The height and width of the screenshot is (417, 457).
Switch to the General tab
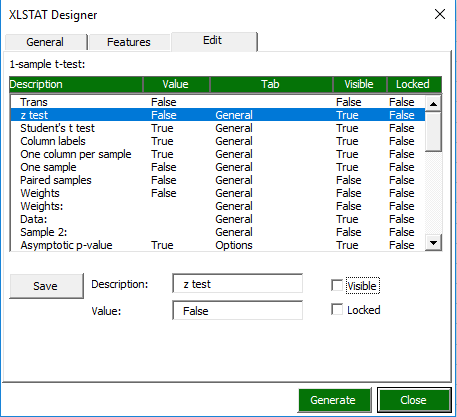[x=46, y=42]
